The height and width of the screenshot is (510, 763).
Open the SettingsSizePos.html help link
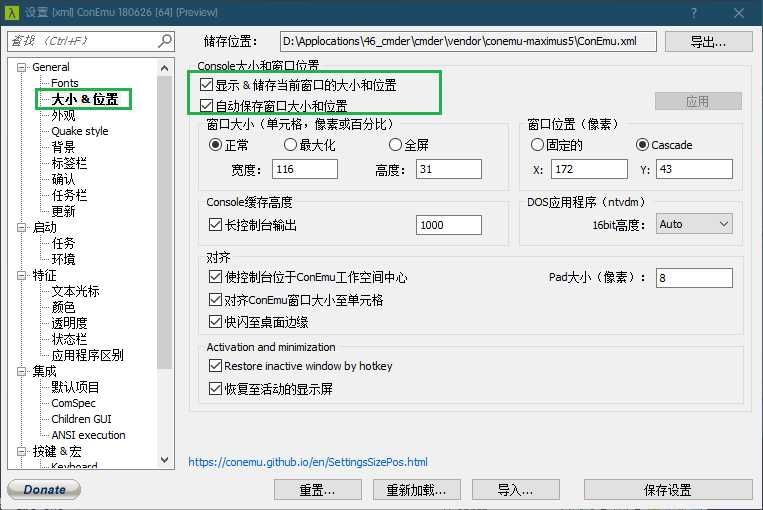click(x=308, y=462)
